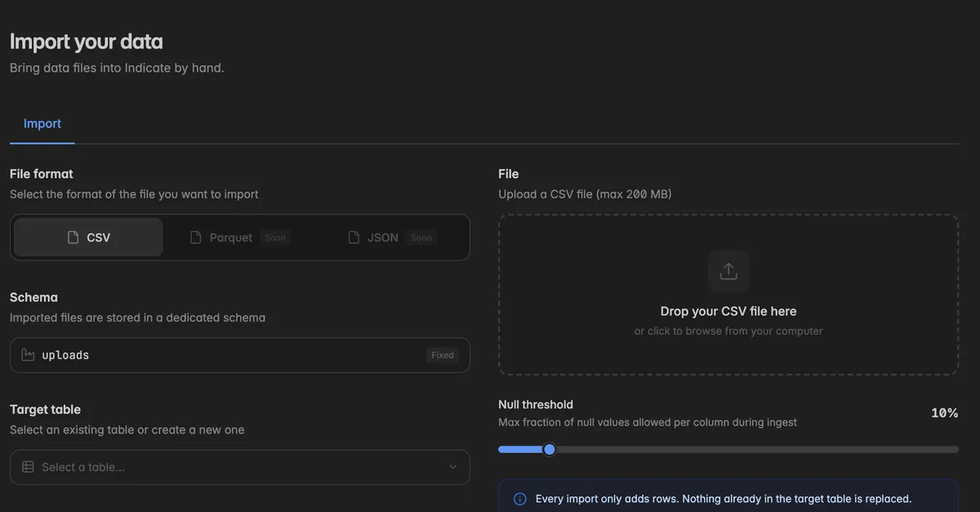Viewport: 980px width, 512px height.
Task: Click the uploads schema field
Action: coord(240,355)
